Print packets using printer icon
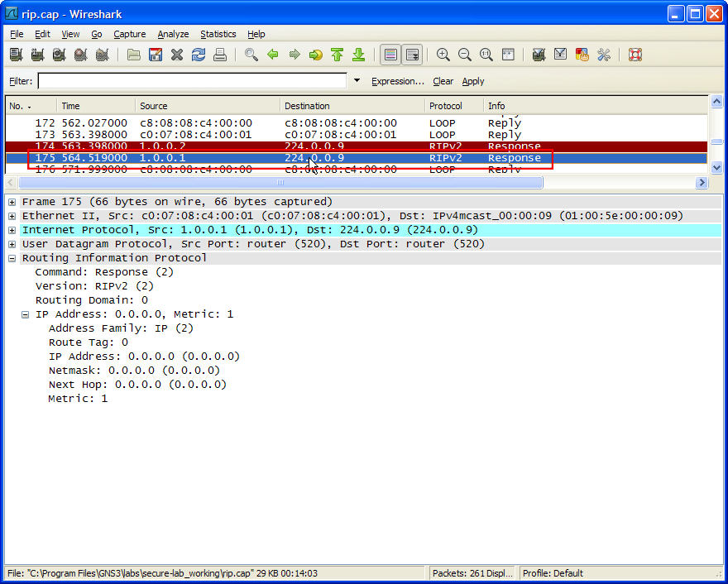The width and height of the screenshot is (728, 584). pyautogui.click(x=220, y=55)
